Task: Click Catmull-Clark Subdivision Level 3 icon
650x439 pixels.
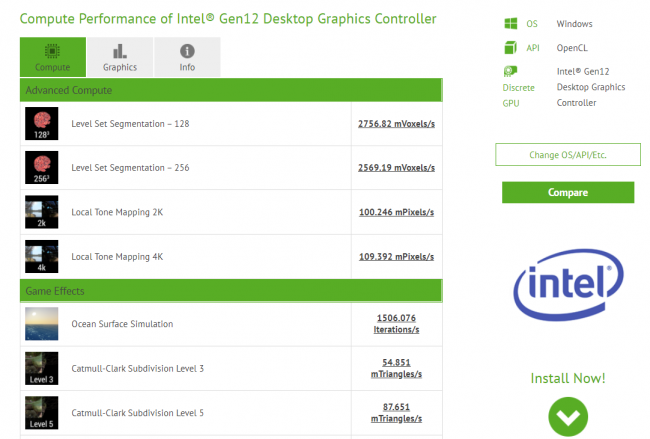Action: coord(42,368)
